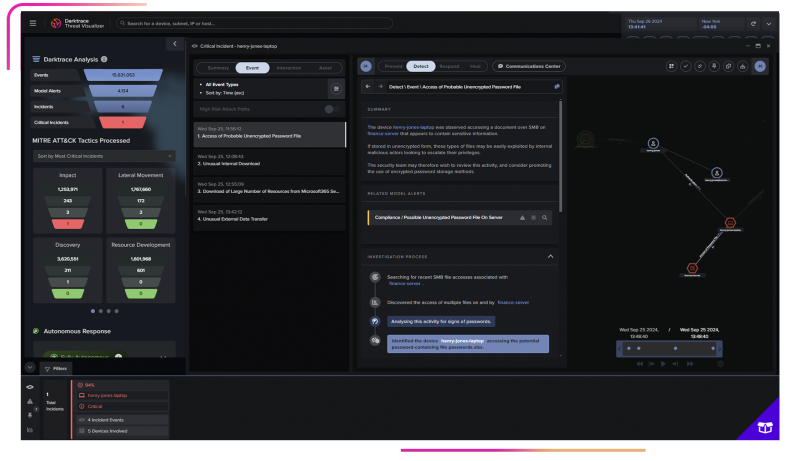Open the hamburger menu in top bar

click(33, 23)
